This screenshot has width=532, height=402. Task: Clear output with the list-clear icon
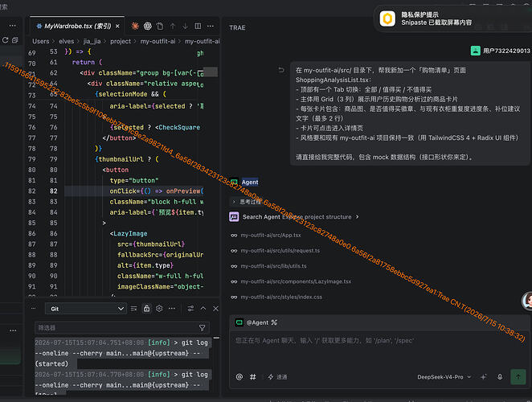point(134,309)
